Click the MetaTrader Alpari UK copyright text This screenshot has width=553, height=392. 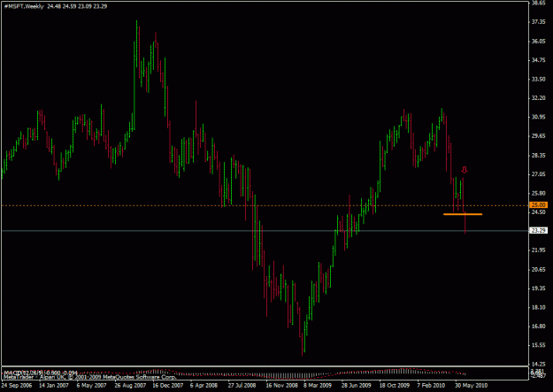point(89,377)
